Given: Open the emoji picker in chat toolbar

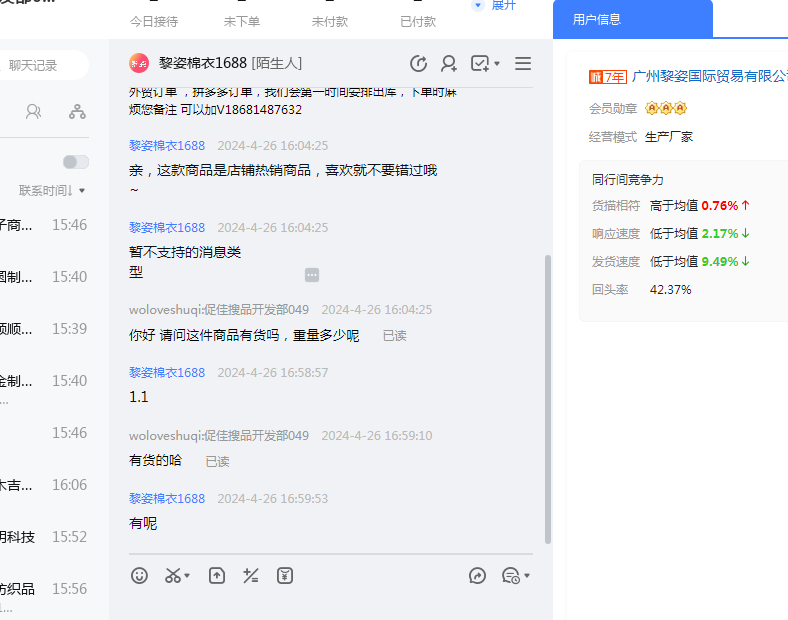Looking at the screenshot, I should (140, 575).
